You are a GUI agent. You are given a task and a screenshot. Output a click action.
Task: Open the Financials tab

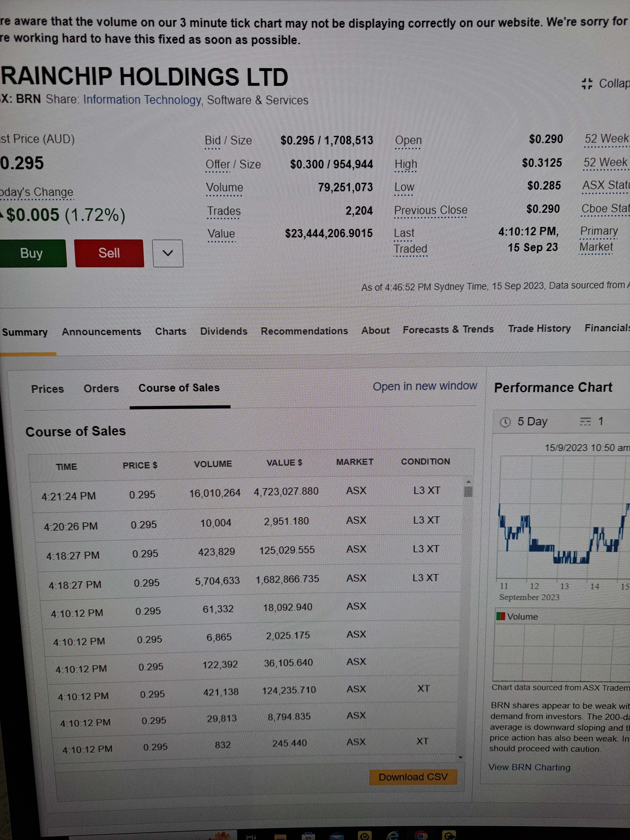(x=607, y=328)
